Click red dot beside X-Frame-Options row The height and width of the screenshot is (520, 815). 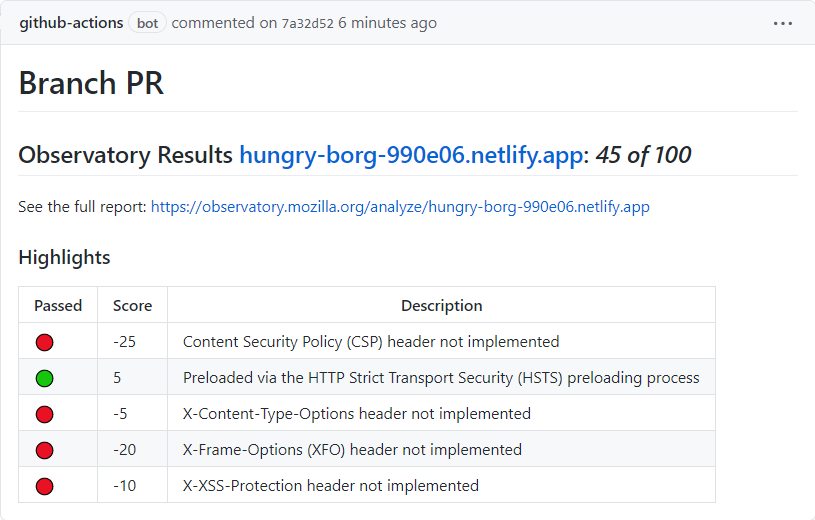point(45,450)
